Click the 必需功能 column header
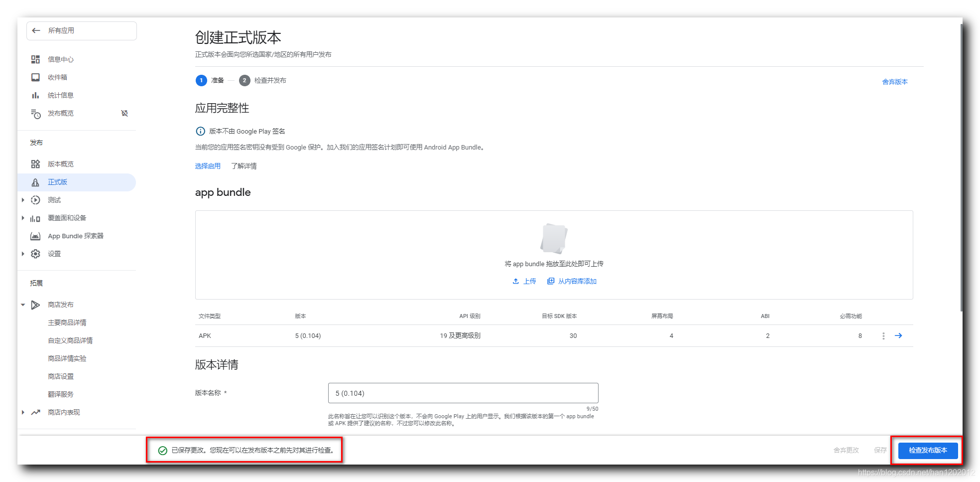The height and width of the screenshot is (482, 980). [851, 316]
